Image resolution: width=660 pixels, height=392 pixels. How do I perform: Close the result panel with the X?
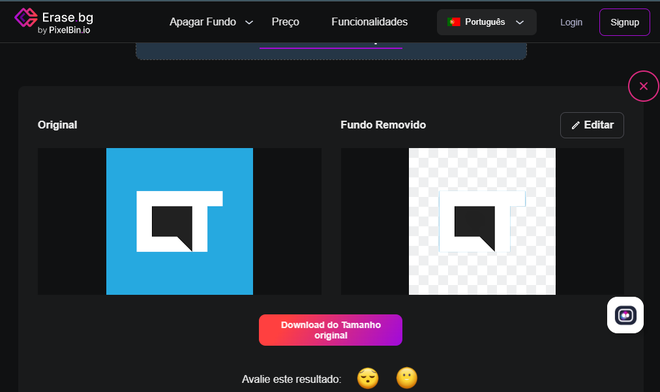[643, 86]
